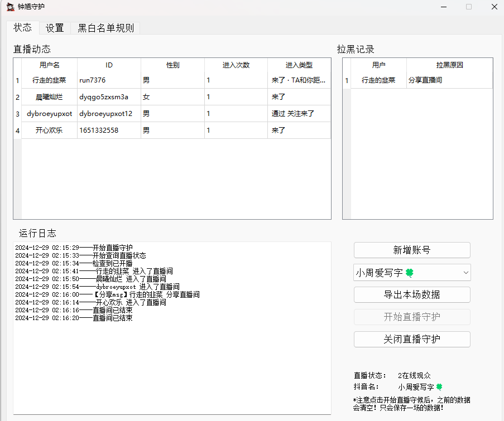This screenshot has height=421, width=504.
Task: Switch to the 状态 tab
Action: point(22,28)
